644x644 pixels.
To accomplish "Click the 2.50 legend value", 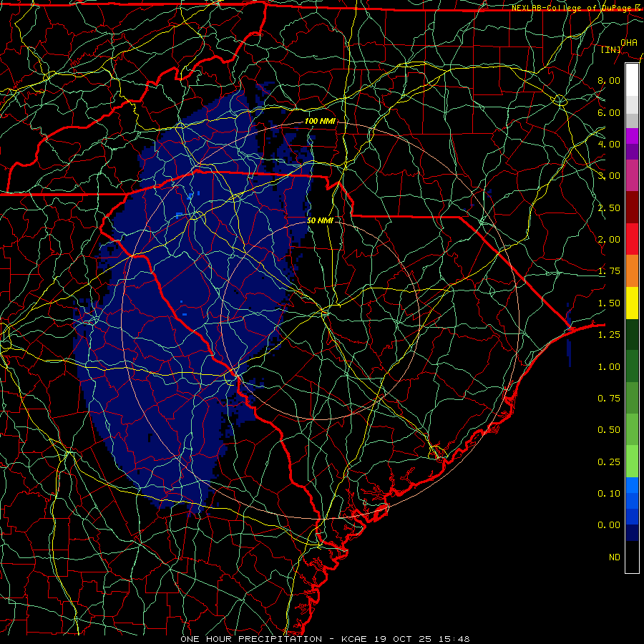I will point(609,208).
